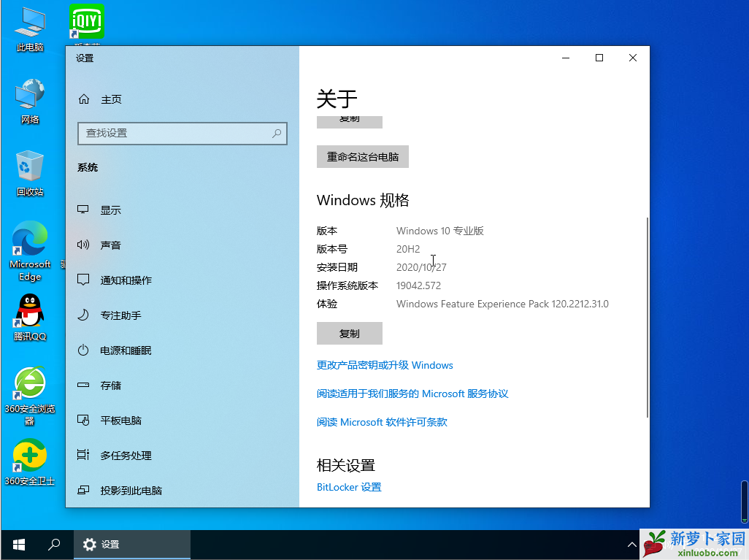Open 360安全卫士 desktop shortcut

tap(30, 461)
